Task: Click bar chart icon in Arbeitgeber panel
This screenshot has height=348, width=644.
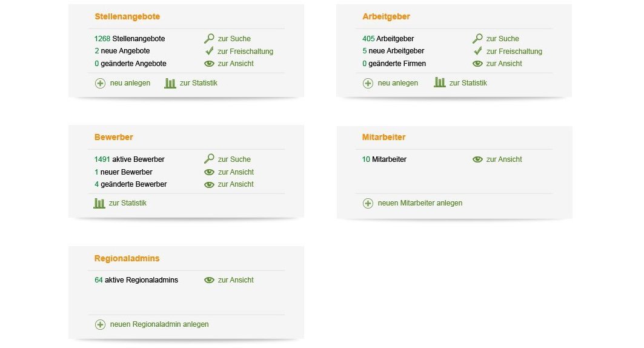Action: (440, 82)
